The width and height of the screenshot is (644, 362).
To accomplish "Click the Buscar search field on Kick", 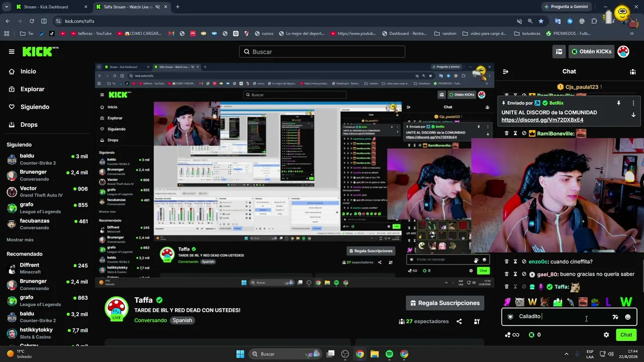I will pyautogui.click(x=322, y=52).
